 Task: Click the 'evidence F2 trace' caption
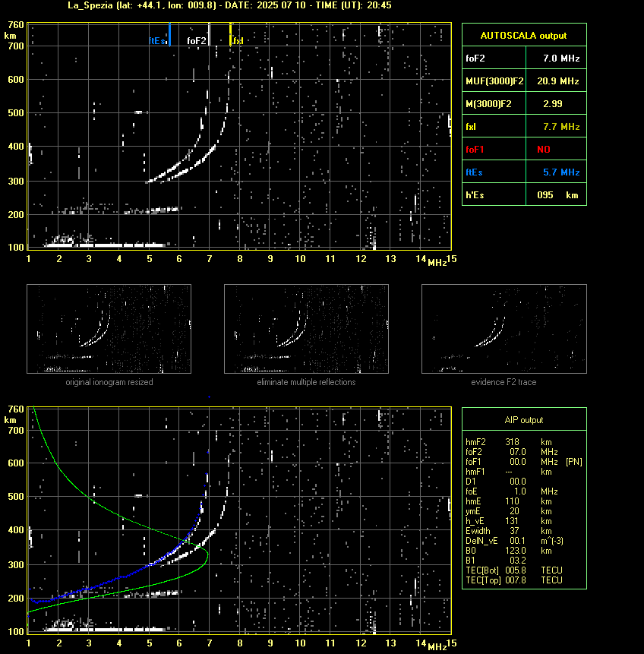coord(504,382)
